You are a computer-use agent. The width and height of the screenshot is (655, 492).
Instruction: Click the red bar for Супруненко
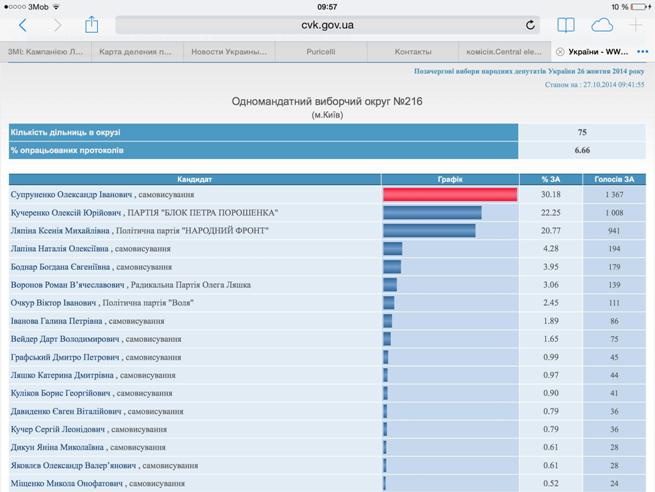tap(450, 195)
